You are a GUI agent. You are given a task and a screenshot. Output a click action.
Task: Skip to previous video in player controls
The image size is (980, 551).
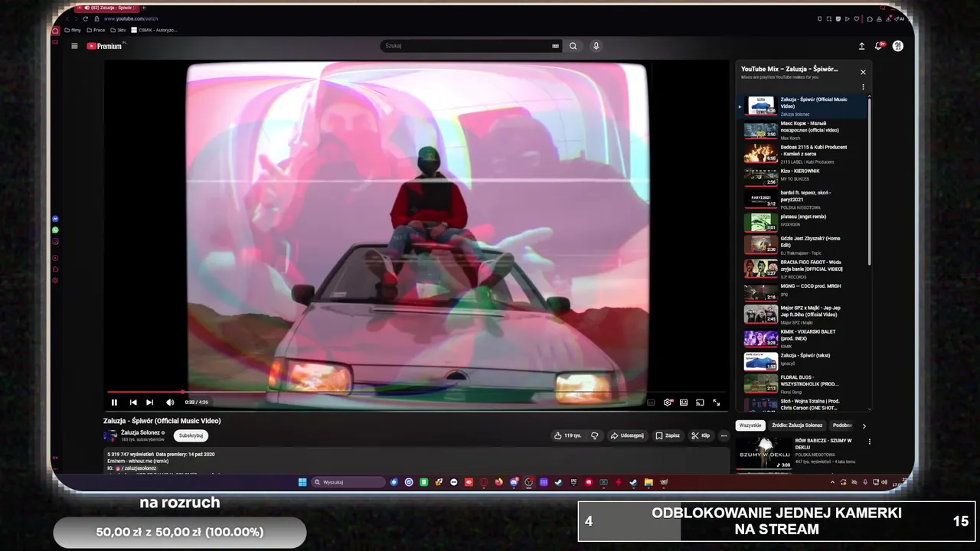(132, 402)
